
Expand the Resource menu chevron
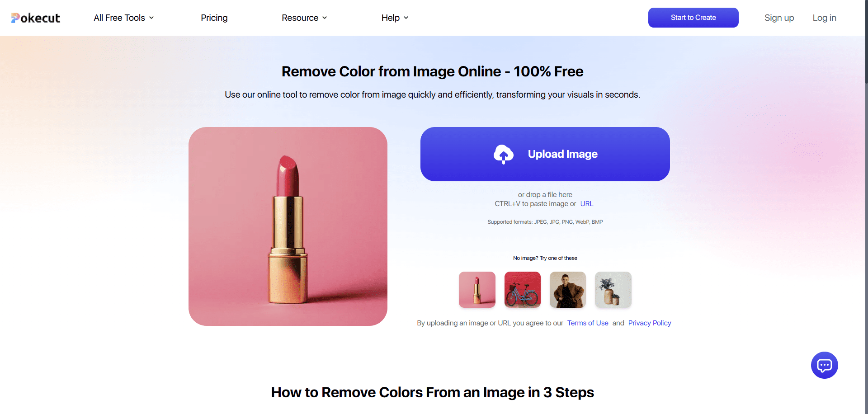(x=325, y=18)
